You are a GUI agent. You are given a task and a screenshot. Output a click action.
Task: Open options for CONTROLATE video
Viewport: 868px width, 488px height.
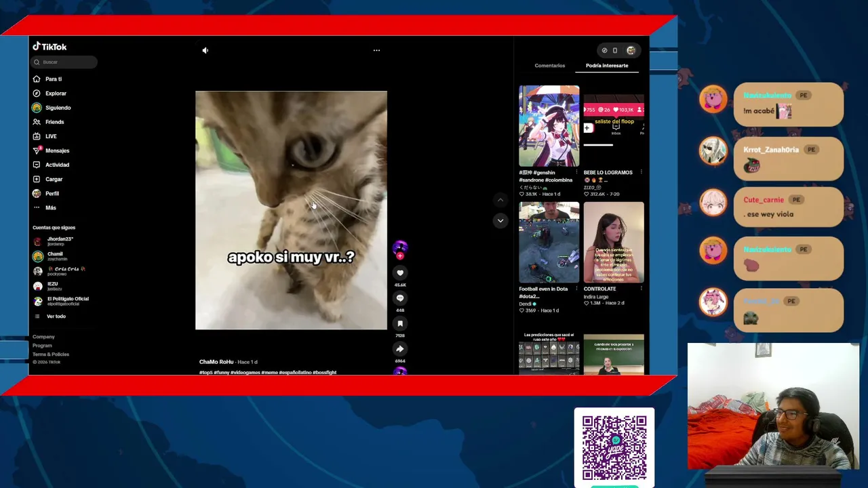641,289
